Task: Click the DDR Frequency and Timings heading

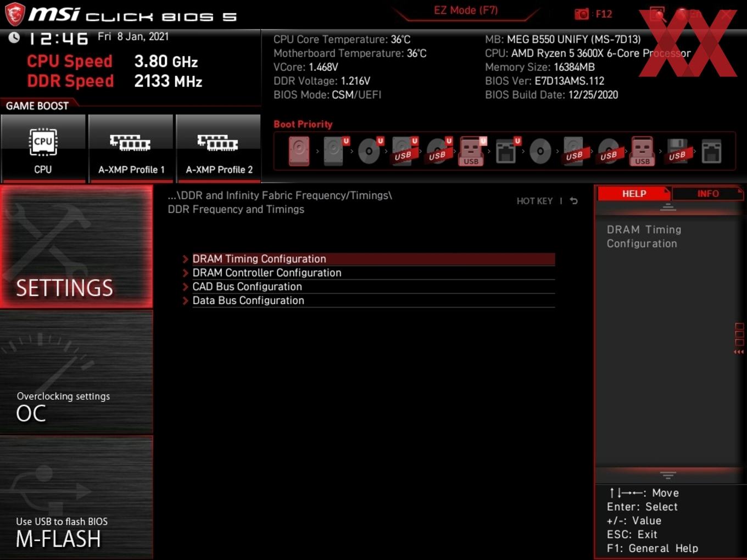Action: tap(236, 209)
